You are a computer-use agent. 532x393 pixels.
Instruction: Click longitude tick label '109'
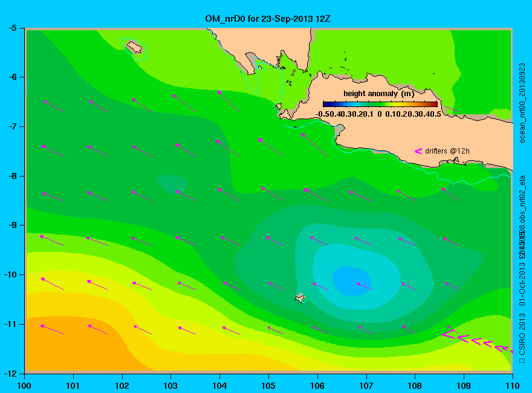[x=464, y=386]
